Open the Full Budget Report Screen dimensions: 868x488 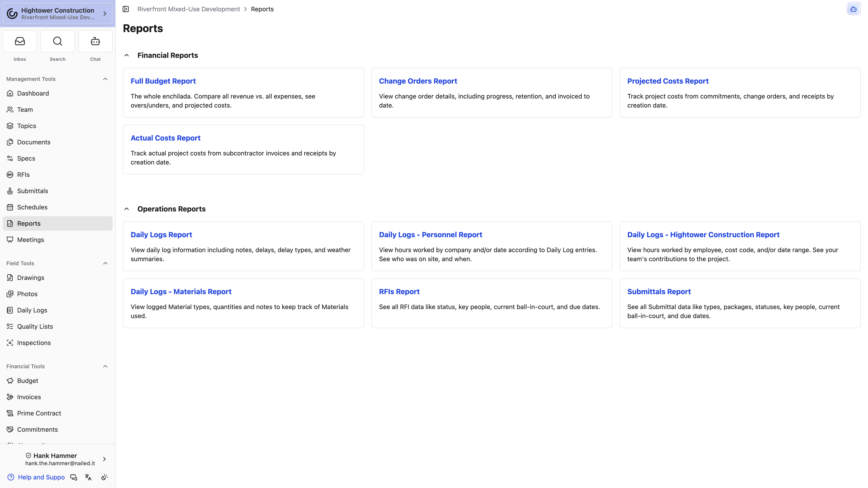[163, 81]
